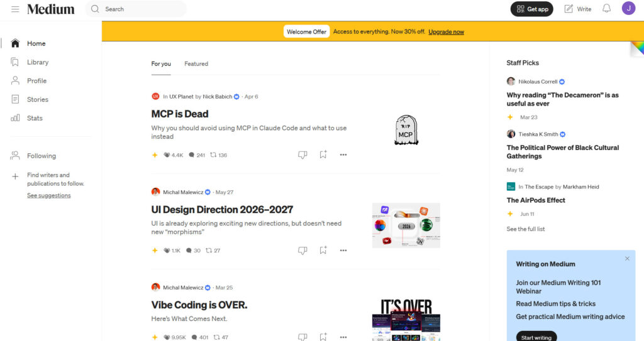Open staff pick Why reading The Decameron
The width and height of the screenshot is (644, 341).
click(562, 99)
